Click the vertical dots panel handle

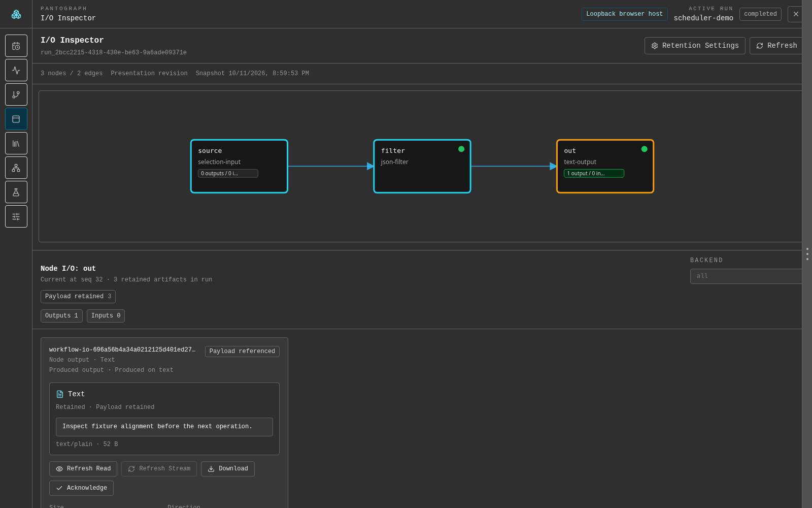pyautogui.click(x=807, y=254)
